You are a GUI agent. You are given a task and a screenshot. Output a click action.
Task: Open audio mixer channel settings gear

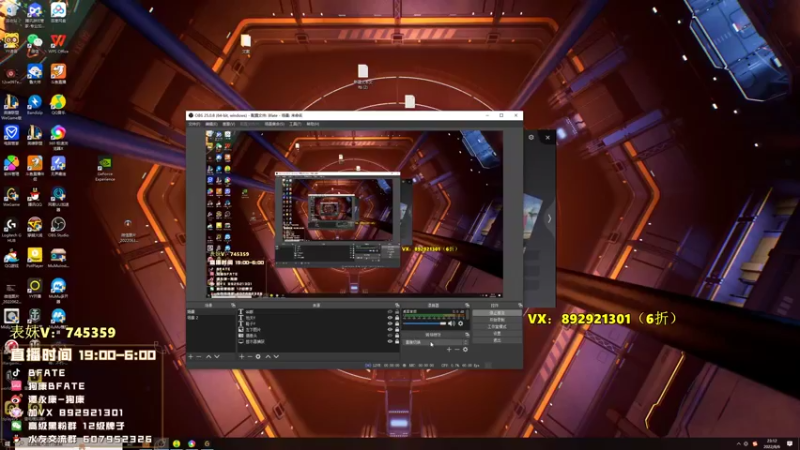(461, 323)
